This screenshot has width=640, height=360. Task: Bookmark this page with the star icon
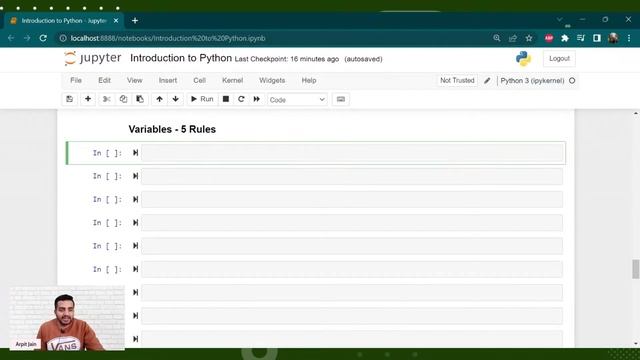(529, 38)
